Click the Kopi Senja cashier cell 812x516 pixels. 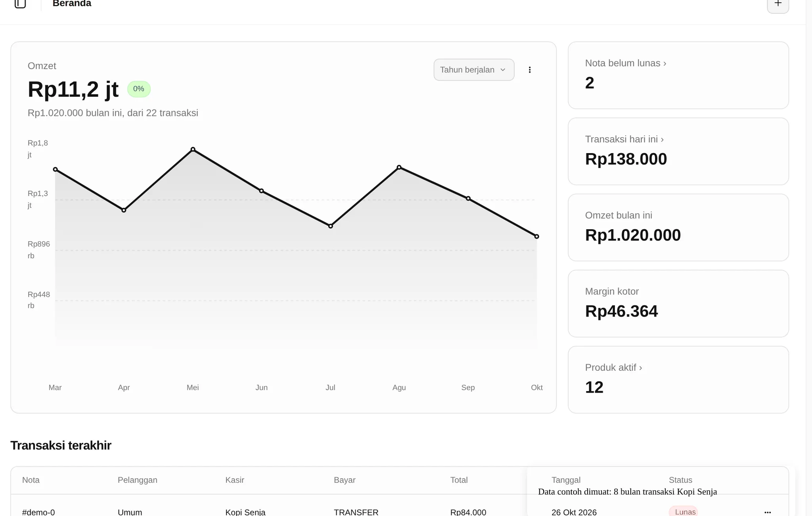[245, 512]
